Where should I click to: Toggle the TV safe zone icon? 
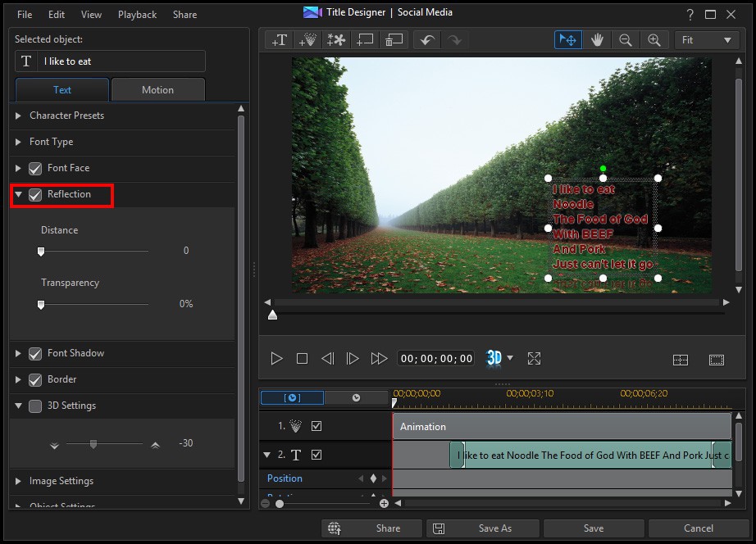point(717,360)
